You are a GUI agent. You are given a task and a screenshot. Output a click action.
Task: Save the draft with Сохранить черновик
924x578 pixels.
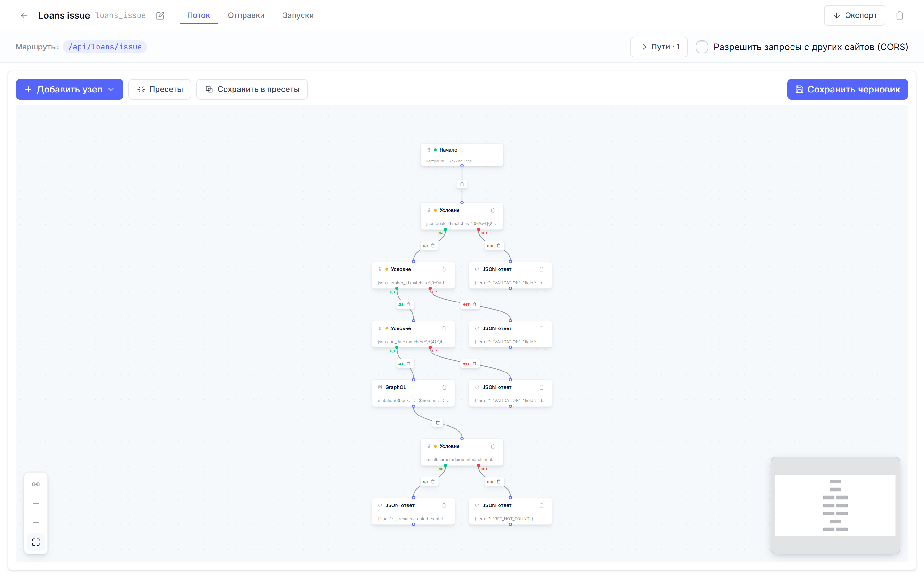848,89
